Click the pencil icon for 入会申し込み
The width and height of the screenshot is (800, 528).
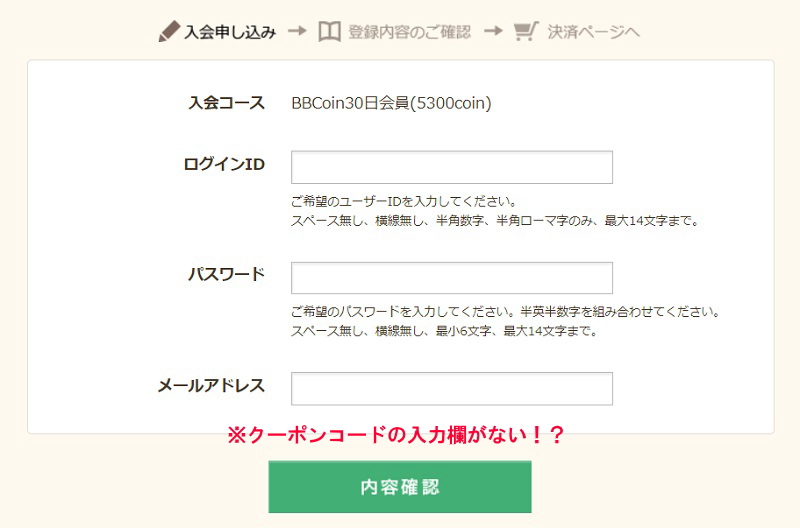click(168, 31)
